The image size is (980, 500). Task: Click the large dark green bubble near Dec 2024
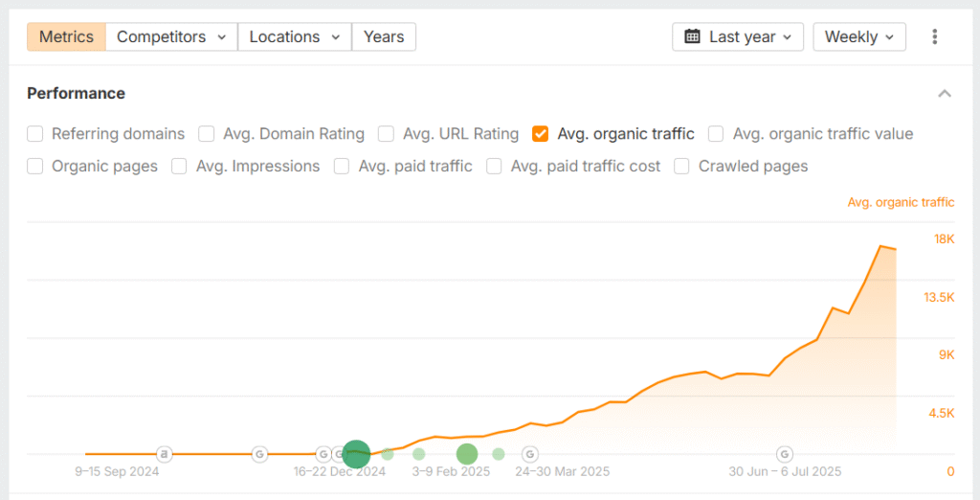[x=356, y=454]
